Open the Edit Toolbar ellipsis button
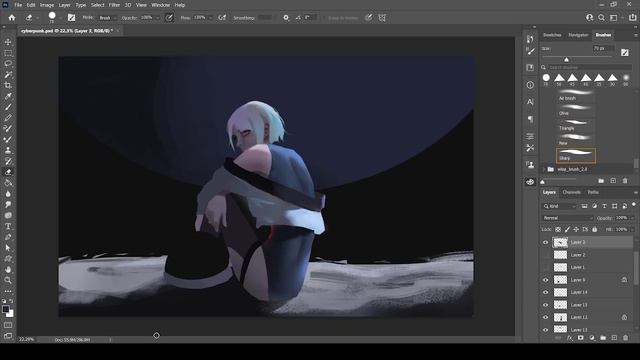 tap(8, 291)
